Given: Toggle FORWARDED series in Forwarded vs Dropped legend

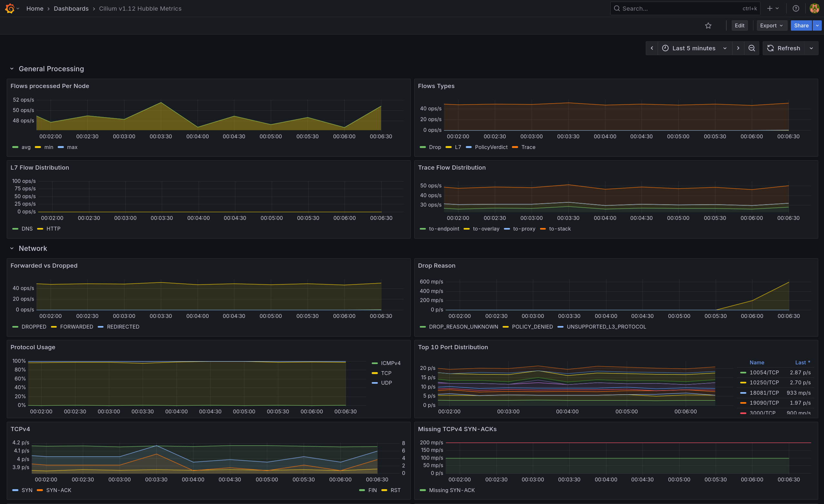Looking at the screenshot, I should point(76,327).
